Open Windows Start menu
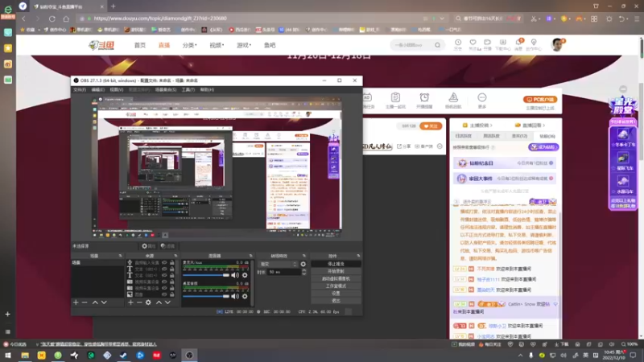This screenshot has height=362, width=644. (x=8, y=355)
